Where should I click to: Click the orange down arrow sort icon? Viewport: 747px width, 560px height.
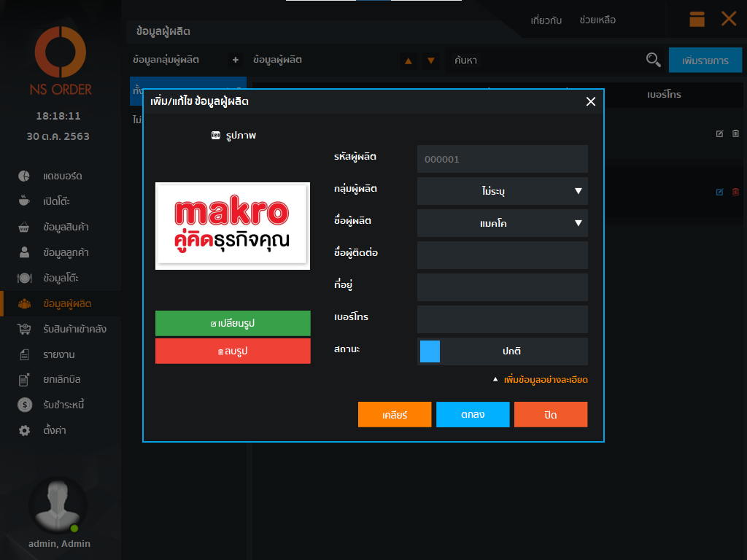431,61
